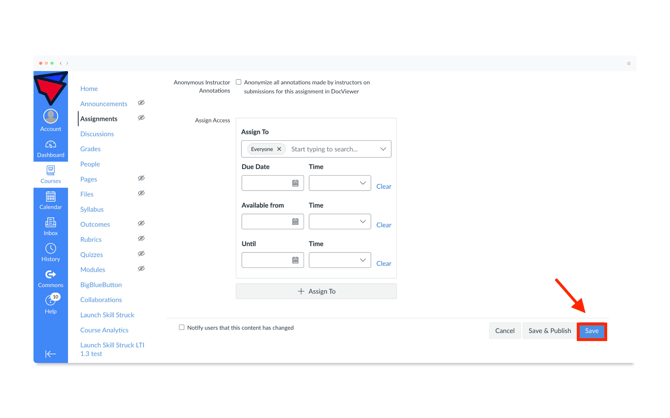670x418 pixels.
Task: Clear the Available from fields
Action: coord(384,225)
